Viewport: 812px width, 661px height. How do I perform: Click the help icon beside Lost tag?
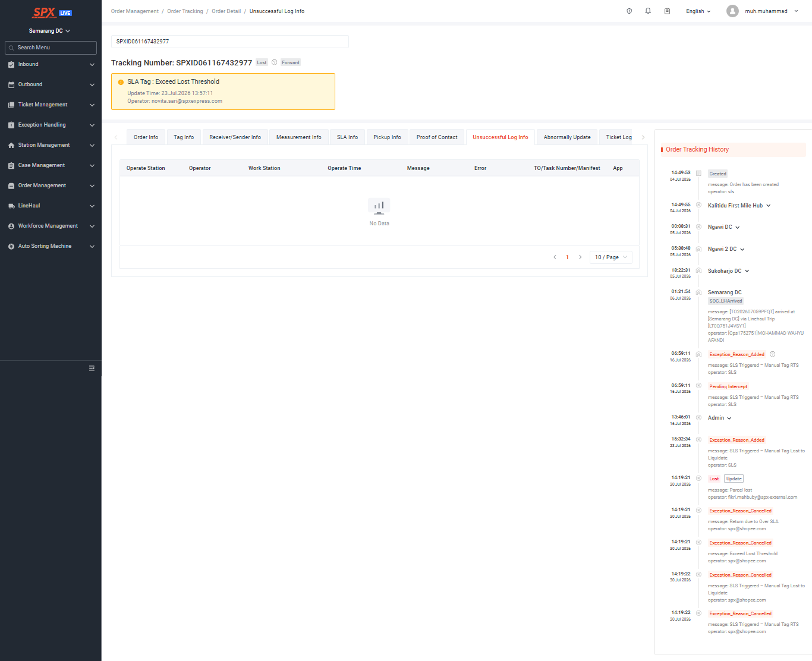click(x=274, y=62)
